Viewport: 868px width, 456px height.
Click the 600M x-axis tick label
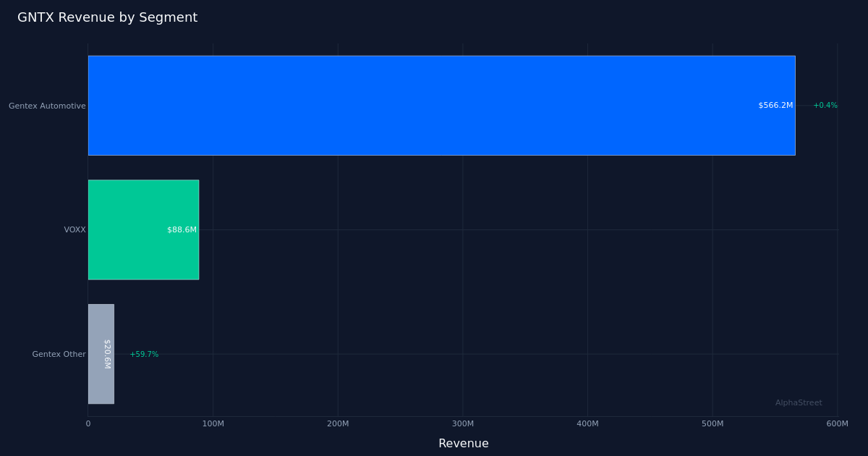point(837,424)
